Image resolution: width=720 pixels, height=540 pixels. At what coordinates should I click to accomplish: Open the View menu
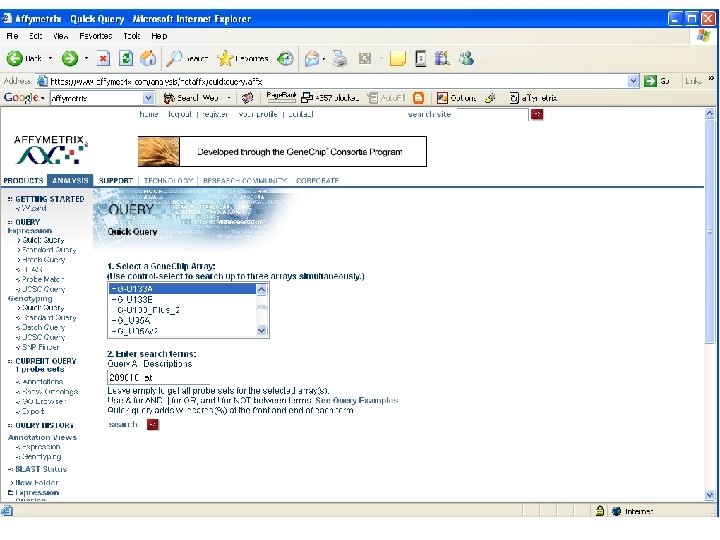click(60, 36)
